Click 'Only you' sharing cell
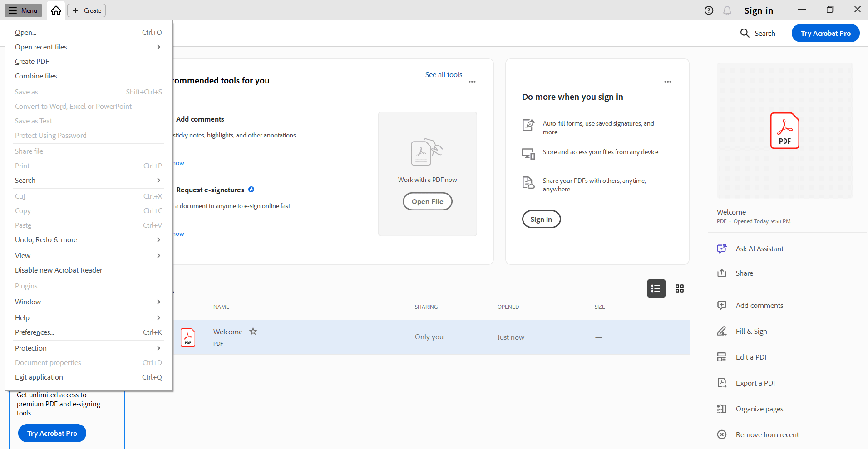Screen dimensions: 868x449 (429, 337)
